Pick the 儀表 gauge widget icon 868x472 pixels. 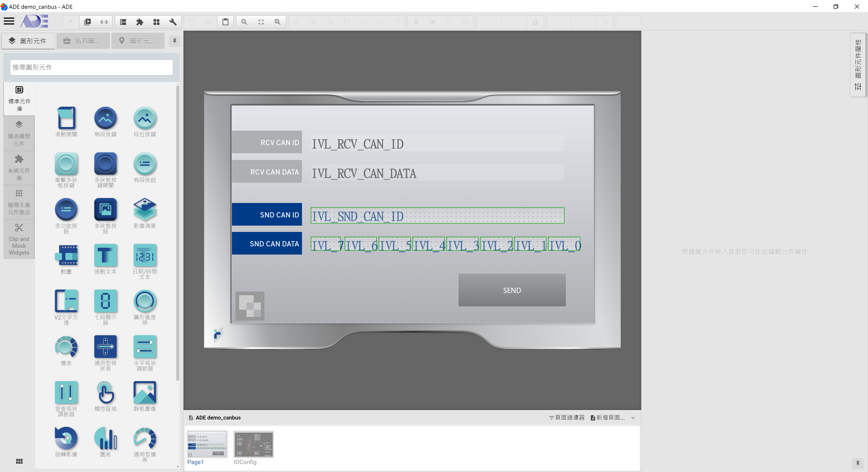coord(66,347)
